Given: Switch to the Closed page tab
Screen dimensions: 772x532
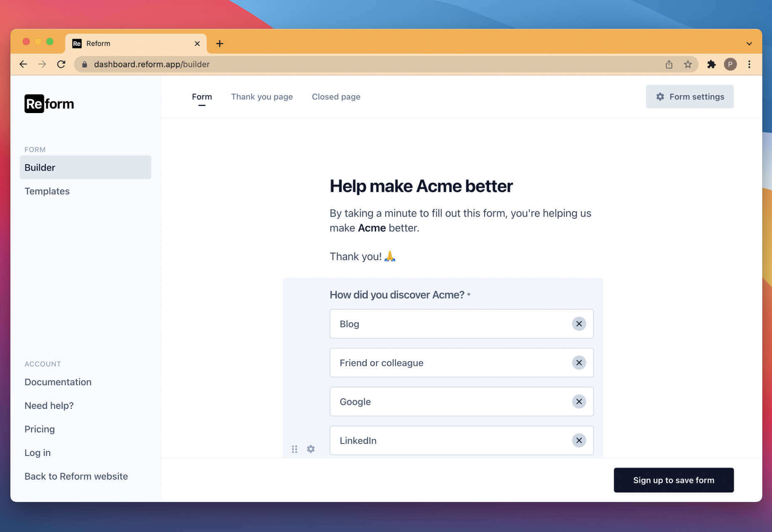Looking at the screenshot, I should [336, 97].
